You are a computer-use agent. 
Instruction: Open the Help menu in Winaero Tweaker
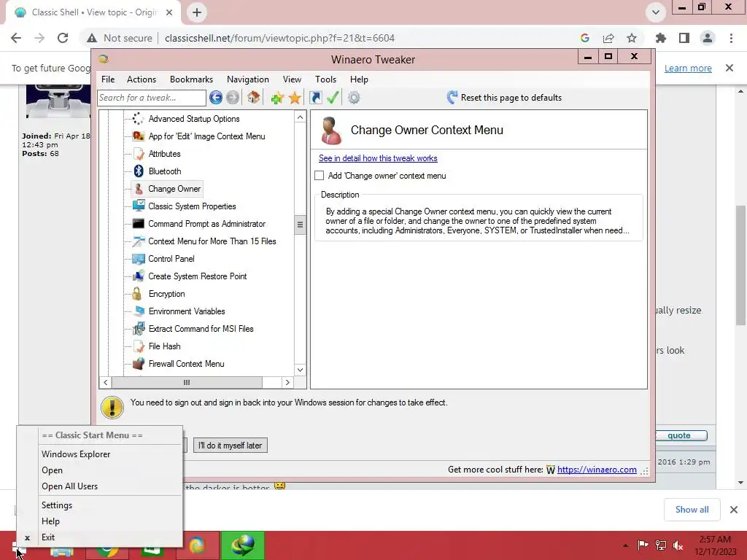tap(359, 79)
